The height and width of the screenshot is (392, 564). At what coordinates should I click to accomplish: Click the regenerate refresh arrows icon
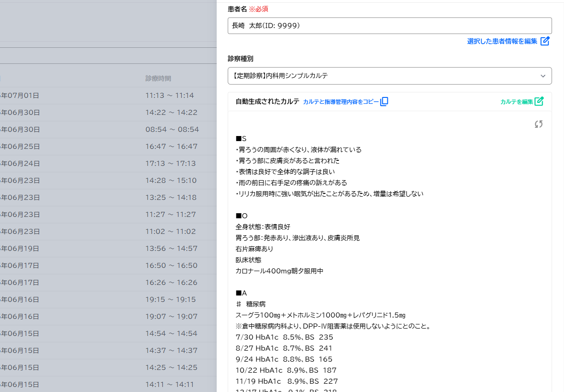539,124
